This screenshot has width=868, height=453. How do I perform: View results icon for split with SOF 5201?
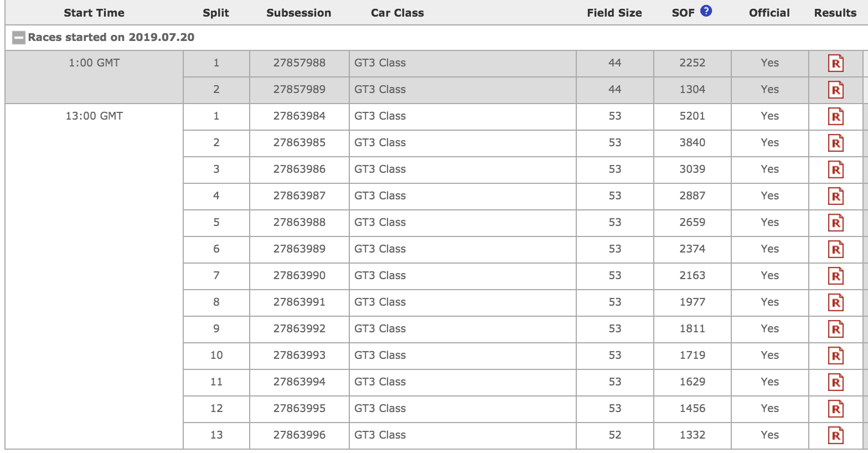[836, 117]
